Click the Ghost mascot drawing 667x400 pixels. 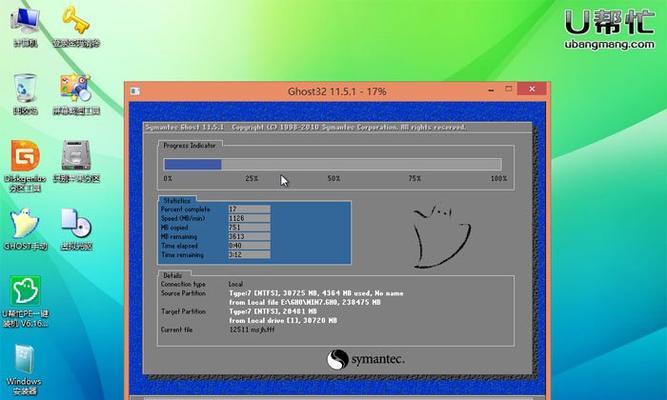pos(442,237)
